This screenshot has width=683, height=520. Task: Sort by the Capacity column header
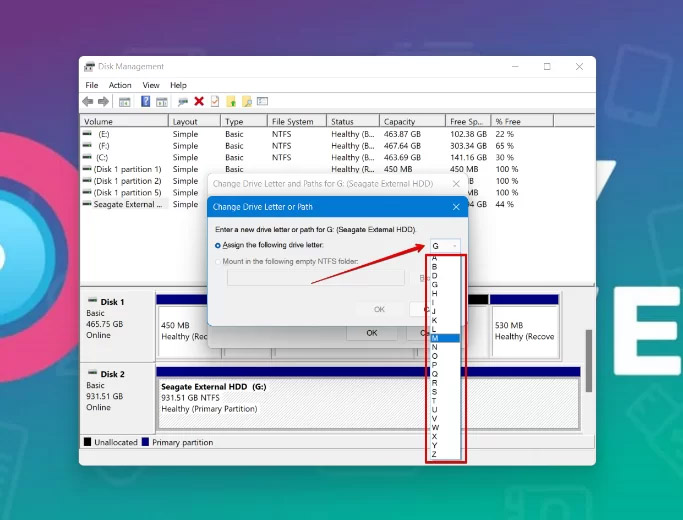coord(412,122)
